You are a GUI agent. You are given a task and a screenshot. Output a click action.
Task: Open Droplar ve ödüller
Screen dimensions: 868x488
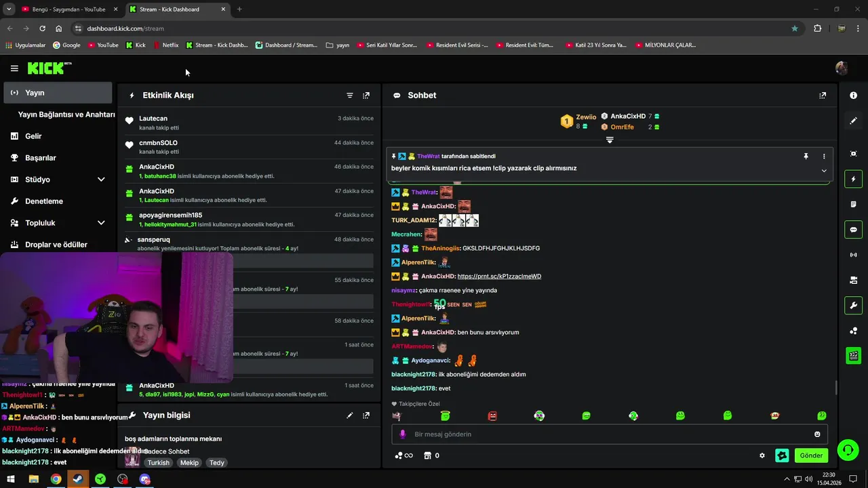click(56, 245)
